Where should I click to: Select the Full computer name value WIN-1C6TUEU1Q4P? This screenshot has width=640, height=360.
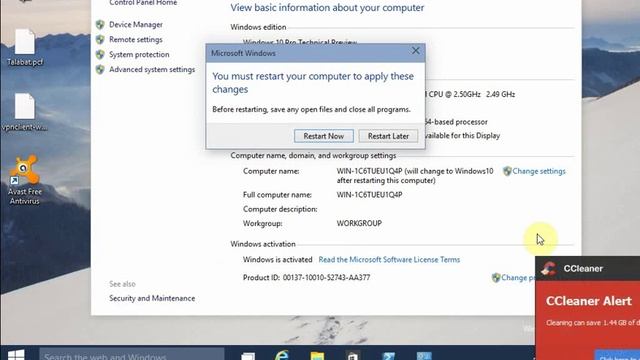[369, 195]
